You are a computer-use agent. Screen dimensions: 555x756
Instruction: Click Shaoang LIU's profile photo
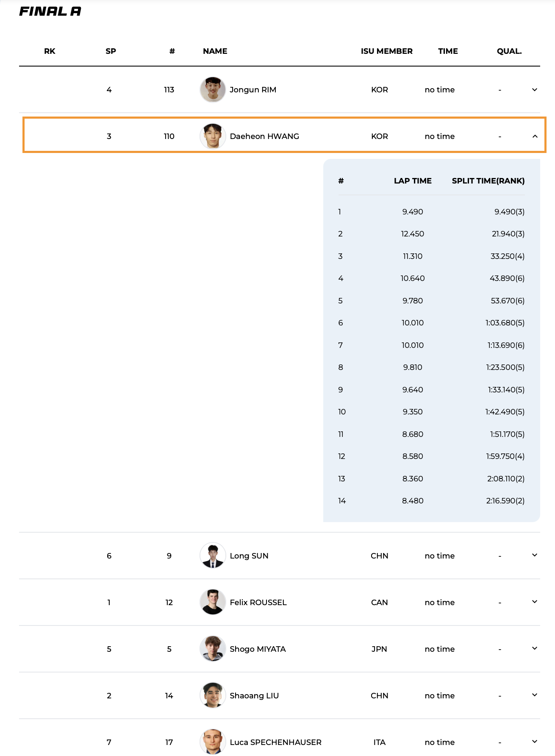coord(213,695)
